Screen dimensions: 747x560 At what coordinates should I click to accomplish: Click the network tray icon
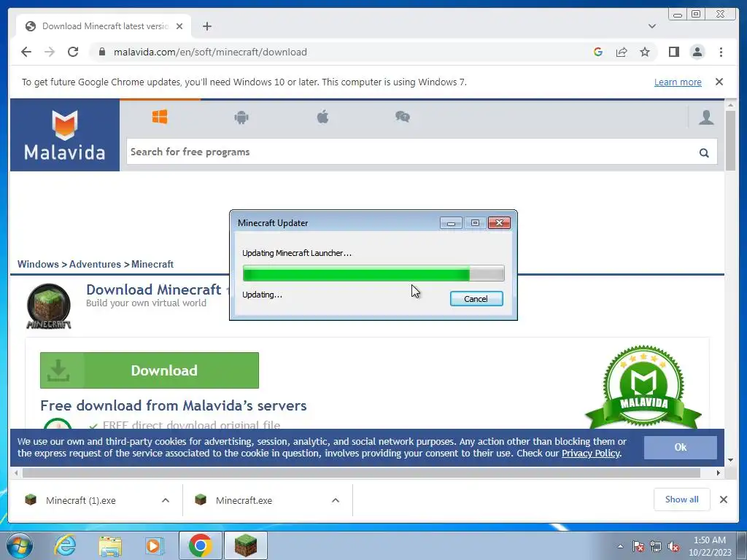[656, 546]
